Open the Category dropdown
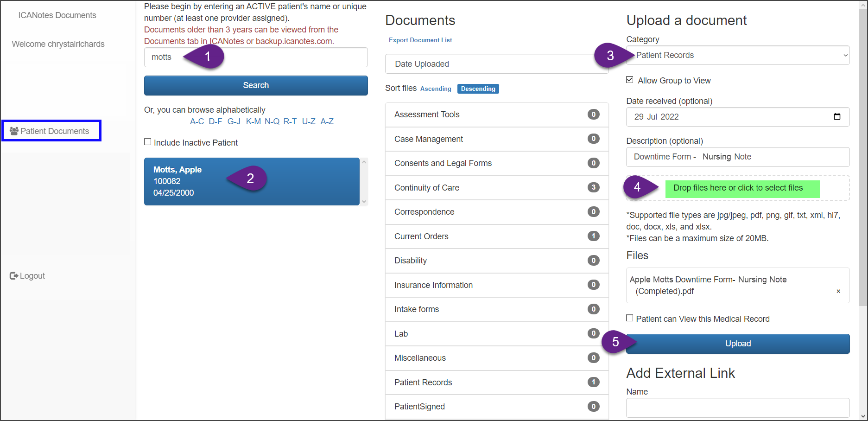This screenshot has height=421, width=868. [x=737, y=55]
